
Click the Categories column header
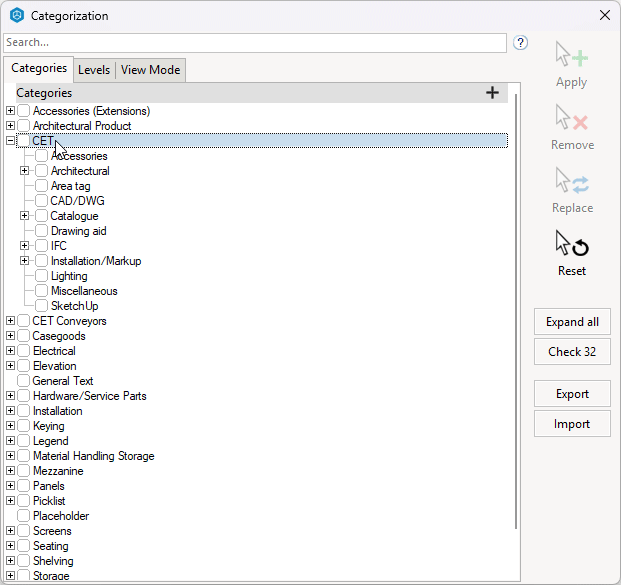pyautogui.click(x=262, y=93)
